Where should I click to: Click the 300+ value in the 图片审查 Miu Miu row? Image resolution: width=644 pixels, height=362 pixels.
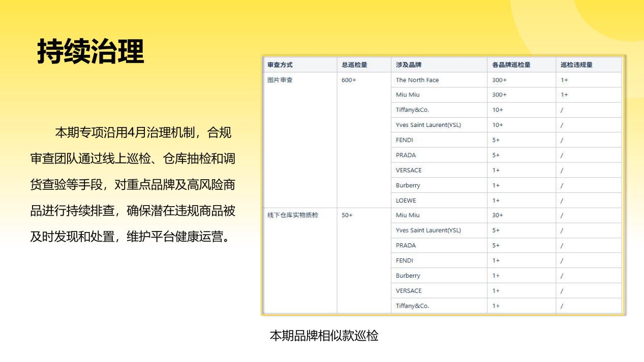click(499, 95)
